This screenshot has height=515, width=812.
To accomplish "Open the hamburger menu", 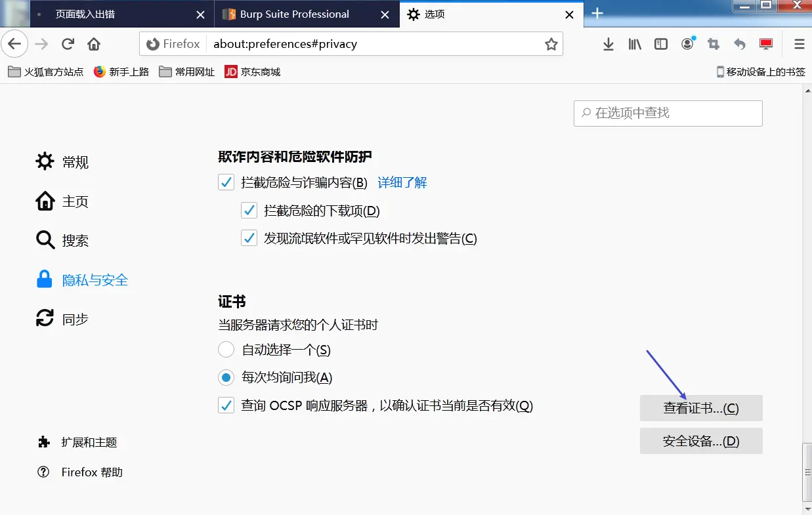I will tap(799, 44).
